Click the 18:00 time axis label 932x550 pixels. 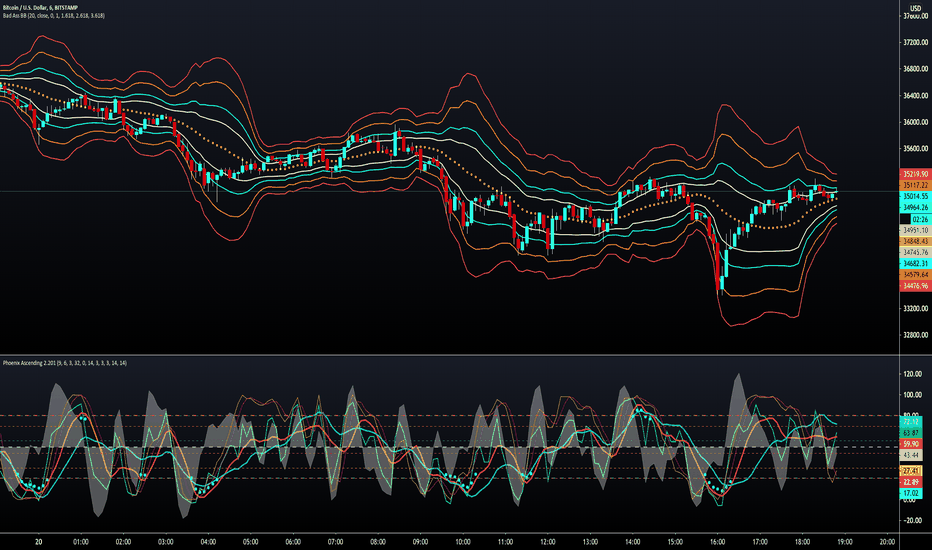point(802,542)
